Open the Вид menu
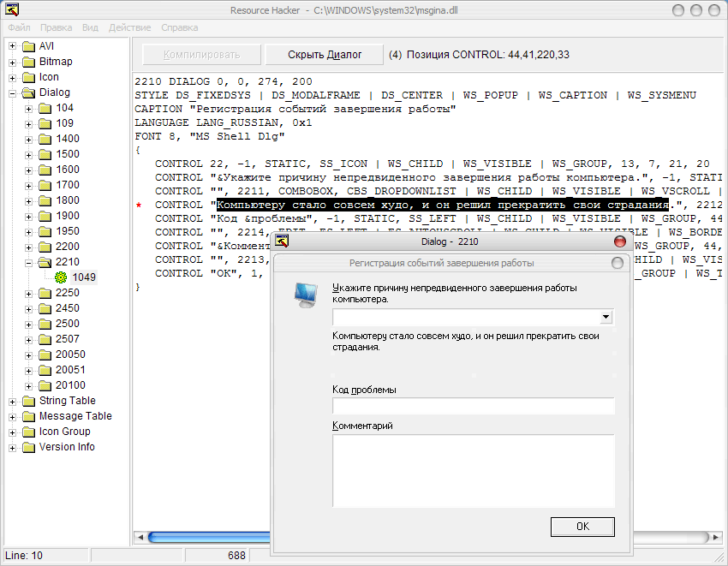Viewport: 728px width, 566px height. pos(90,27)
